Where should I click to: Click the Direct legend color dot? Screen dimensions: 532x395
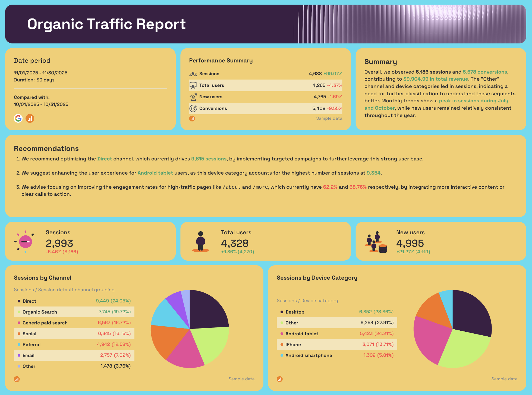click(x=19, y=301)
